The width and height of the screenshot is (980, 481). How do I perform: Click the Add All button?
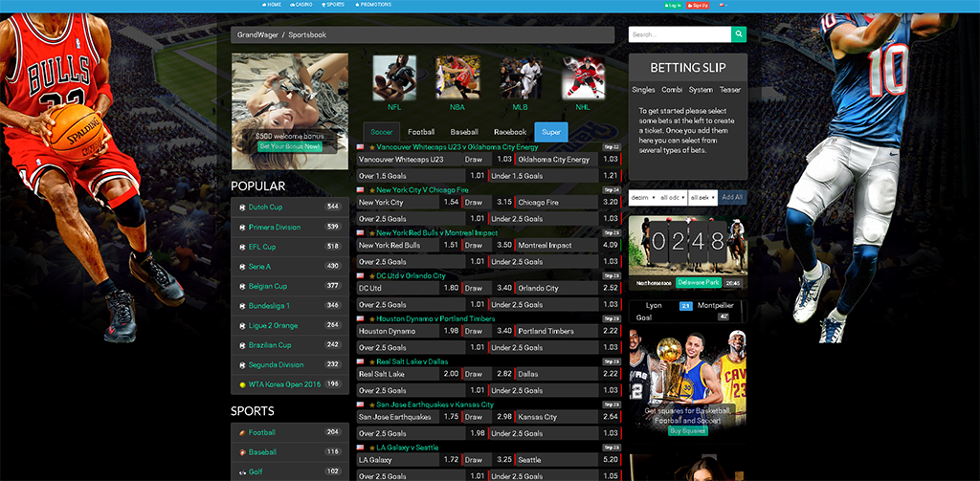(x=732, y=197)
